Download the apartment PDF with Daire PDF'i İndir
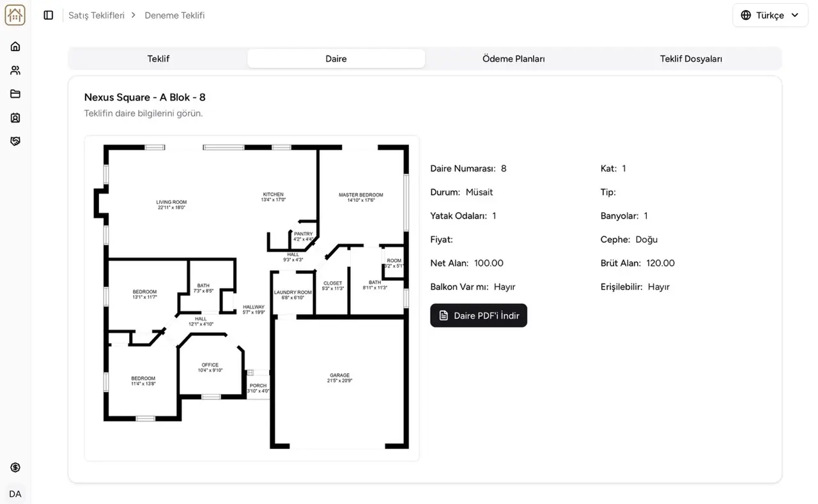 [x=479, y=316]
